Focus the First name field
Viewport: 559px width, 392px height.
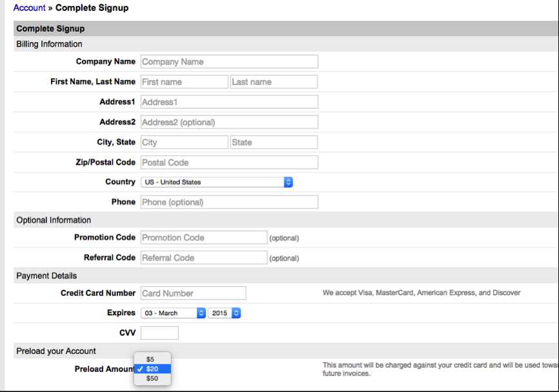point(184,82)
